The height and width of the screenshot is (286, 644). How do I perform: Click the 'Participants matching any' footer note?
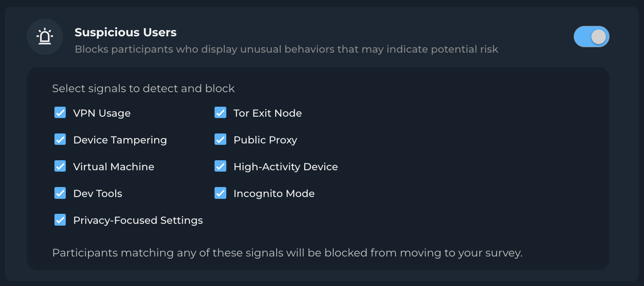coord(287,253)
